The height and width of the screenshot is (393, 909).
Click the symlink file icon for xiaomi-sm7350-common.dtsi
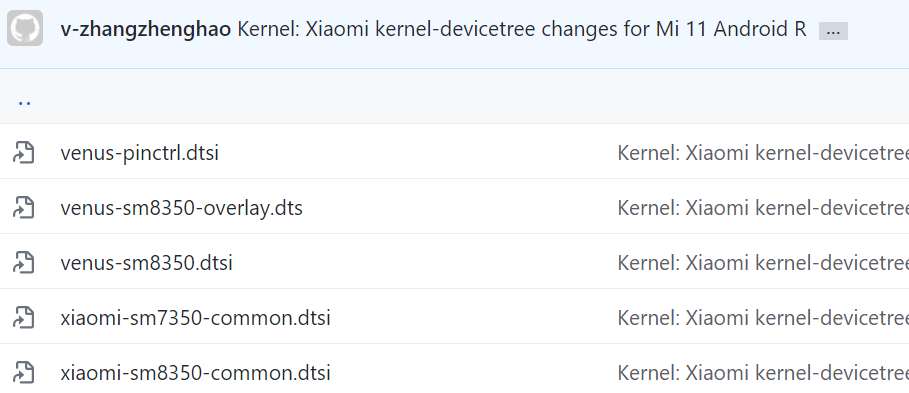coord(24,317)
